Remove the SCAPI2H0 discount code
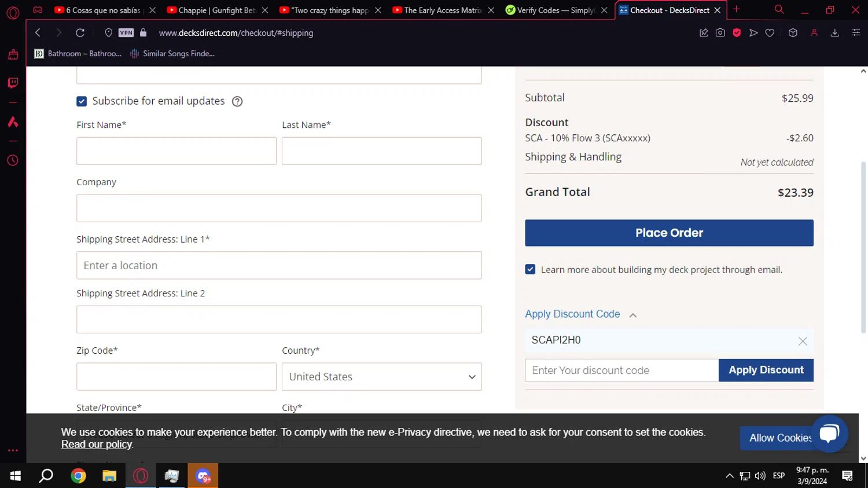 click(802, 341)
